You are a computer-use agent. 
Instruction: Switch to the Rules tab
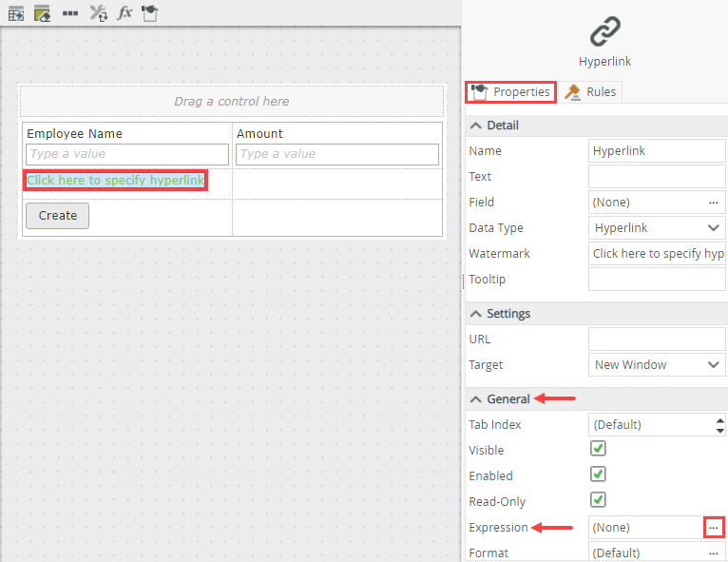(x=590, y=92)
